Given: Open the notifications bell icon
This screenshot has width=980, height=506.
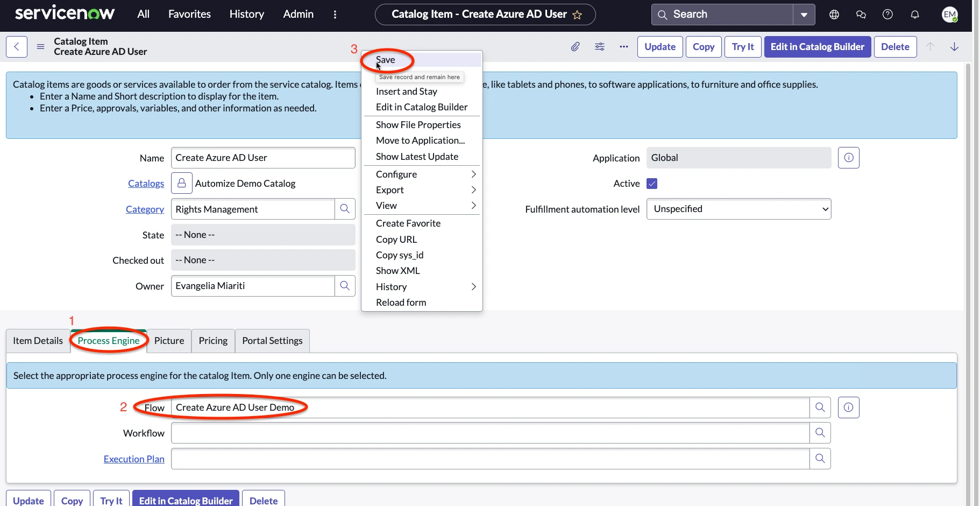Looking at the screenshot, I should (x=915, y=15).
